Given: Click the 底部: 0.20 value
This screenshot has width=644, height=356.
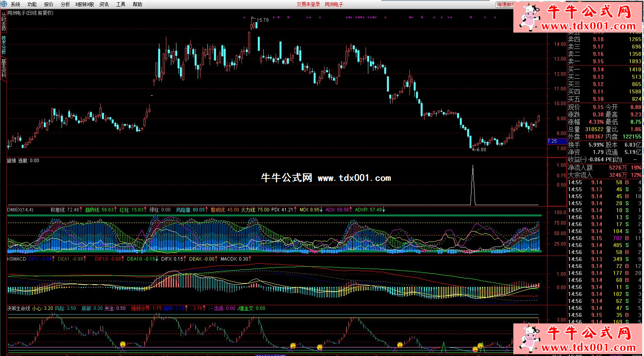Looking at the screenshot, I should [92, 308].
